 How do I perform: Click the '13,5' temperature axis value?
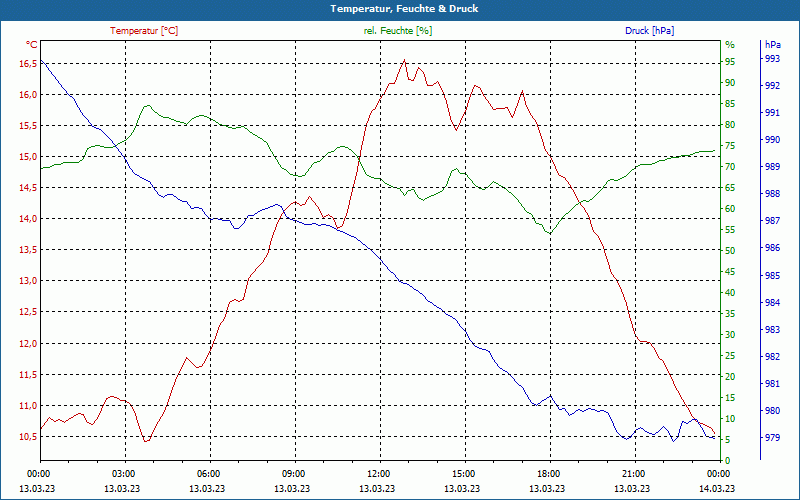coord(28,250)
